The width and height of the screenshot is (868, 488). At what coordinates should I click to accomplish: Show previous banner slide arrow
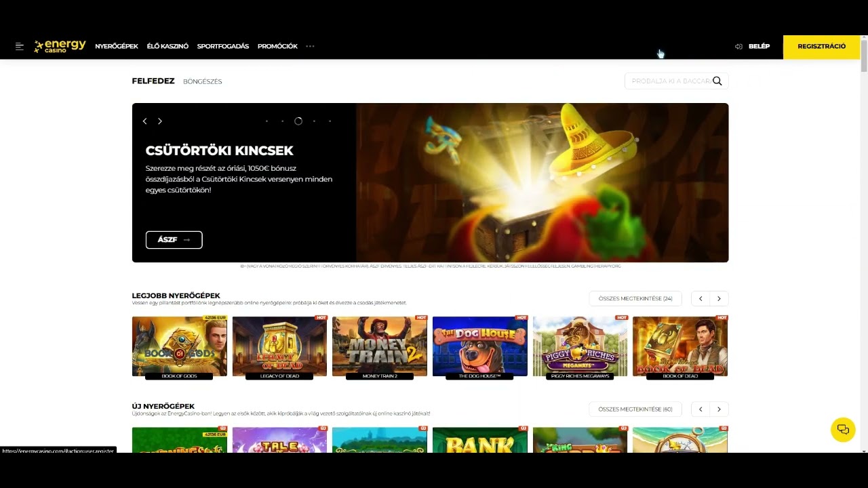click(x=144, y=121)
